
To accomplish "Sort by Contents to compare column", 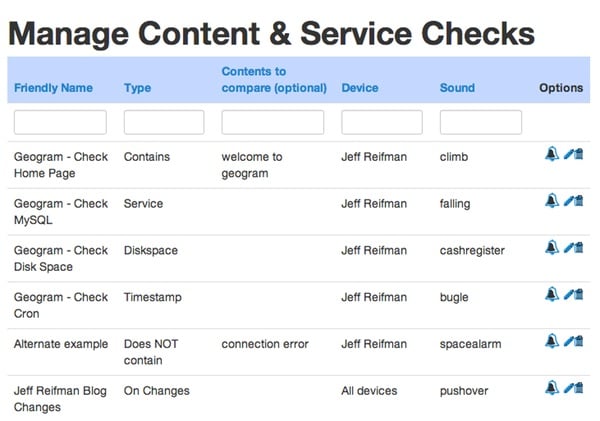I will [x=274, y=80].
